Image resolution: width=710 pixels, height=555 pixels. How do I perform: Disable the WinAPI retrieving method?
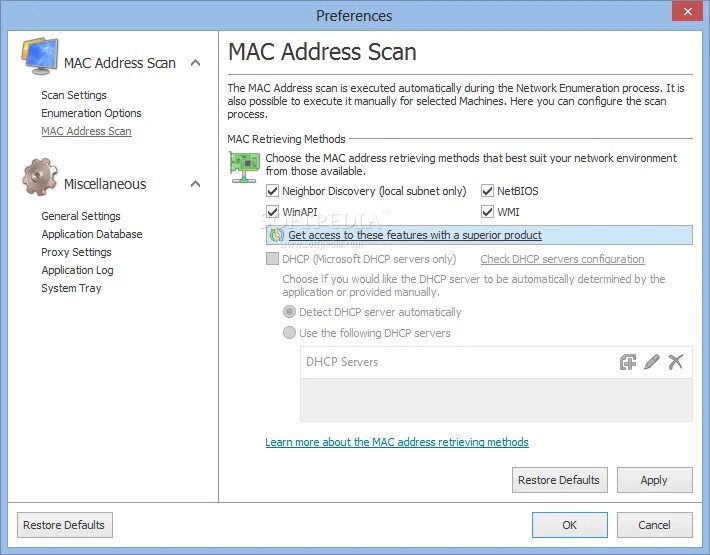273,212
